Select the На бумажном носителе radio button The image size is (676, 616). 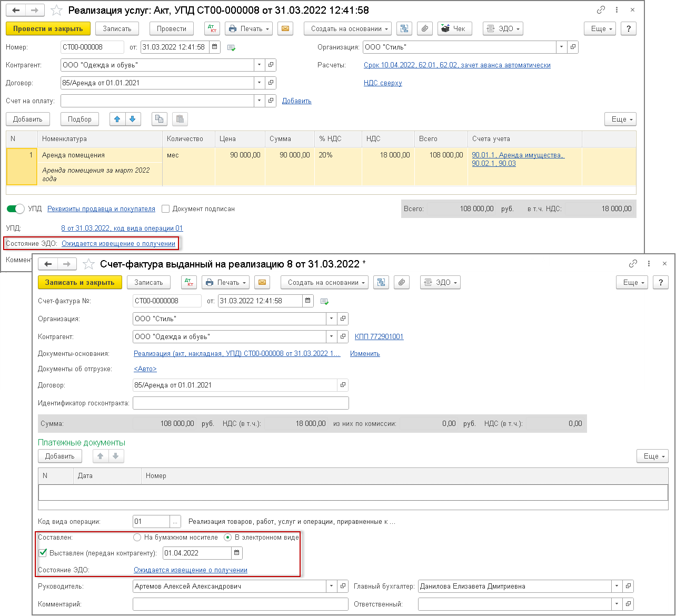[137, 538]
